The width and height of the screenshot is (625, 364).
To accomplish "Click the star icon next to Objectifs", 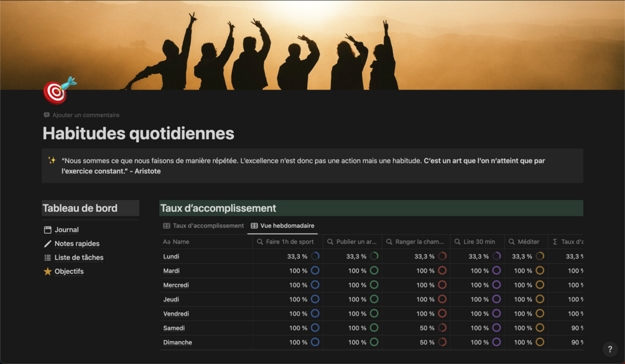I will 47,271.
